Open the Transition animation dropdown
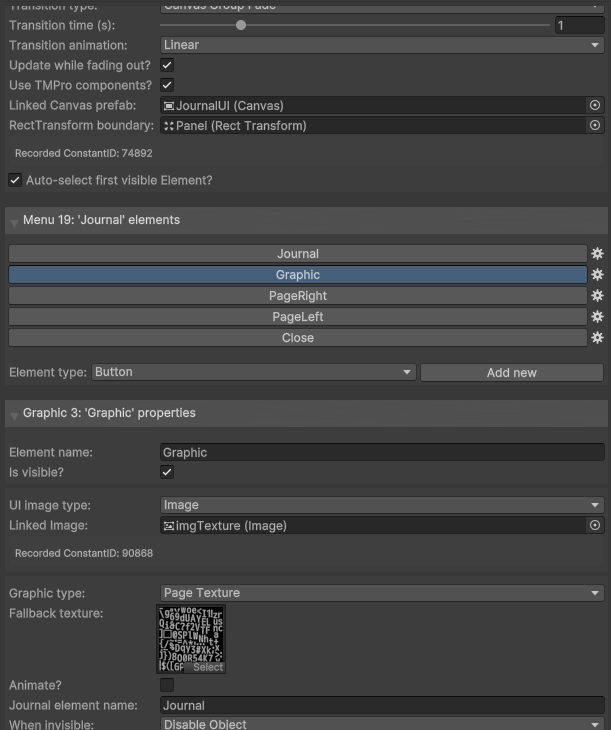The image size is (611, 730). [x=382, y=45]
